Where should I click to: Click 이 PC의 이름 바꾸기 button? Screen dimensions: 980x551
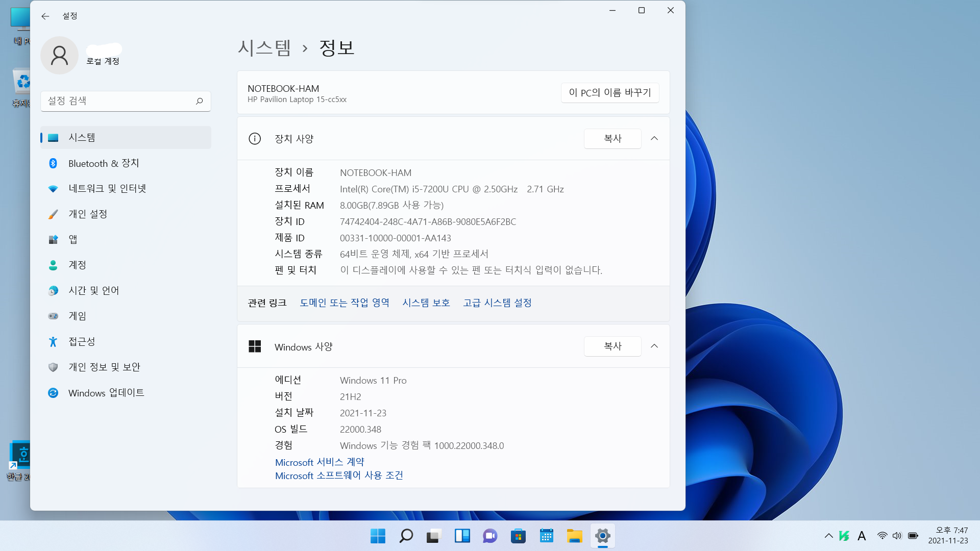coord(610,93)
